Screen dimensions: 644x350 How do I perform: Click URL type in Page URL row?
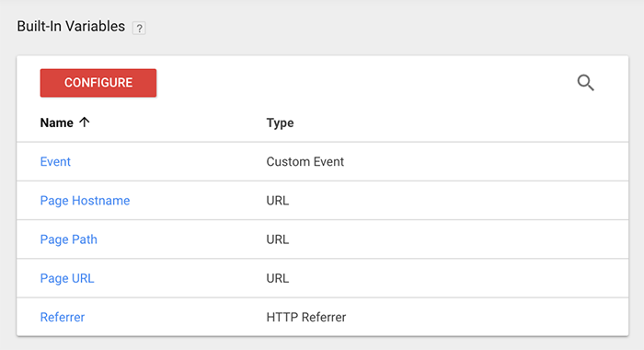pyautogui.click(x=278, y=278)
